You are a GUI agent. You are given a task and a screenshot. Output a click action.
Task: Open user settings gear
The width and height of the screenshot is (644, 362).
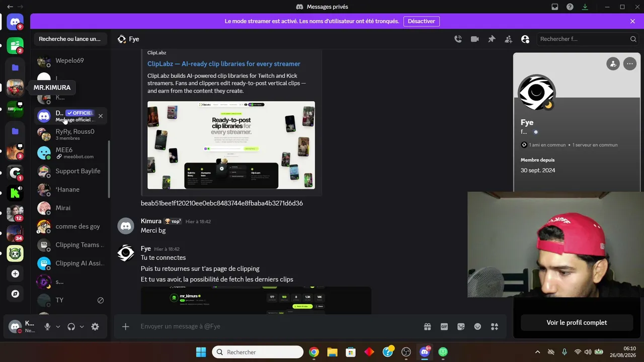coord(95,327)
